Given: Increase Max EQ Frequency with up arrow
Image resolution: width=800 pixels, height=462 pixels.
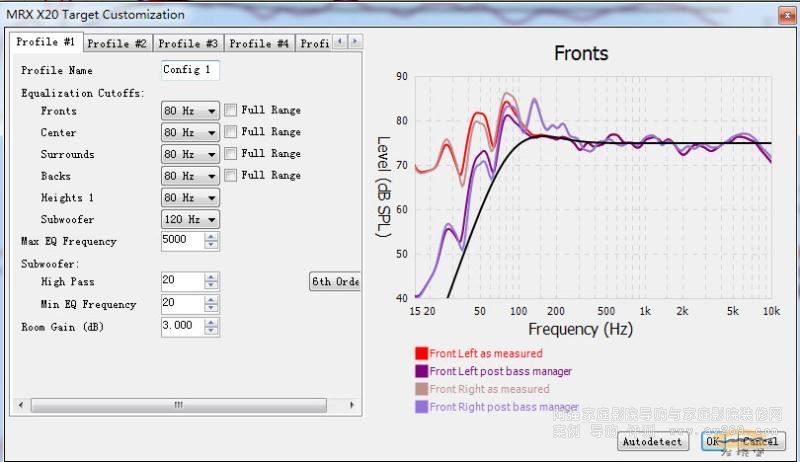Looking at the screenshot, I should pyautogui.click(x=210, y=237).
